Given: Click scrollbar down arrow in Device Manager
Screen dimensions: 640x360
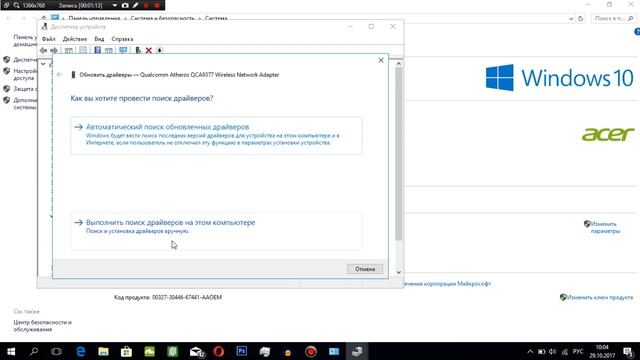Looking at the screenshot, I should (399, 272).
